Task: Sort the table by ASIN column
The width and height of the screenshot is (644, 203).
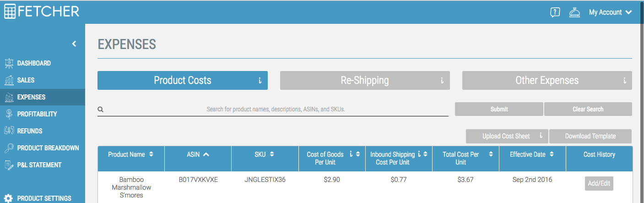Action: (198, 154)
